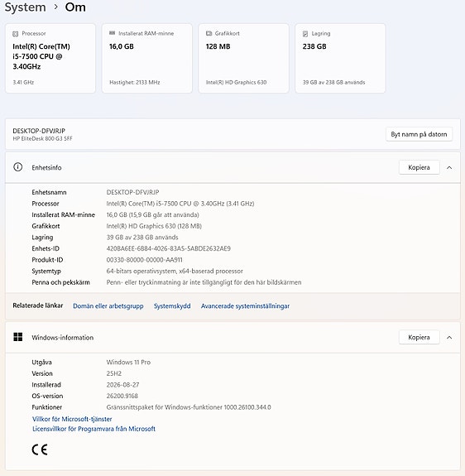Copy device info with Kopiera button
The image size is (465, 476).
(419, 167)
